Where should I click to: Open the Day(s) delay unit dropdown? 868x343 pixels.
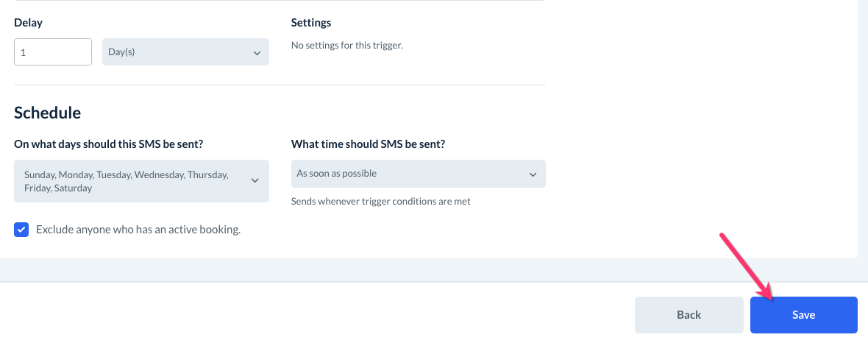[x=185, y=52]
